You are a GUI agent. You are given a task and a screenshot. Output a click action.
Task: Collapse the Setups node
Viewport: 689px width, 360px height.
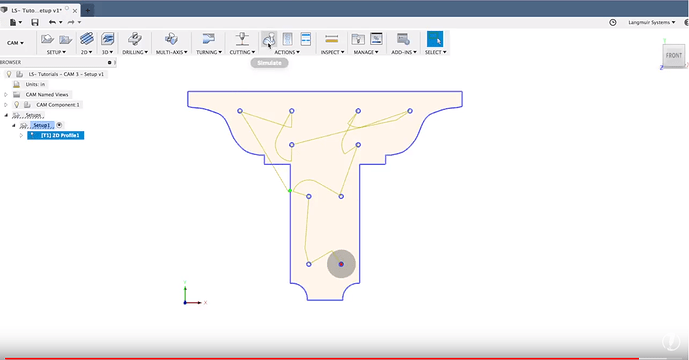pyautogui.click(x=6, y=115)
